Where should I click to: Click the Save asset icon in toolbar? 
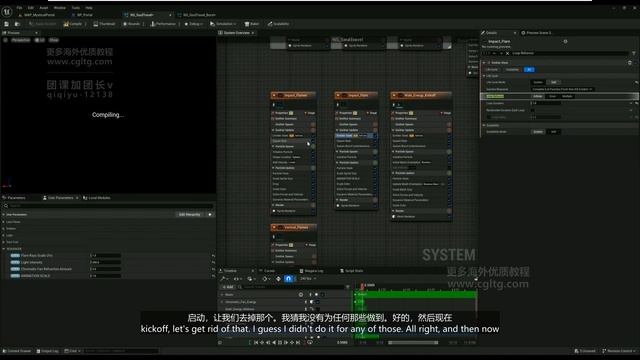(x=7, y=24)
